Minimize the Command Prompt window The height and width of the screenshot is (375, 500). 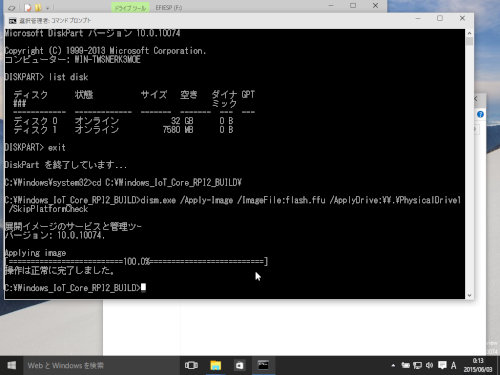[418, 19]
